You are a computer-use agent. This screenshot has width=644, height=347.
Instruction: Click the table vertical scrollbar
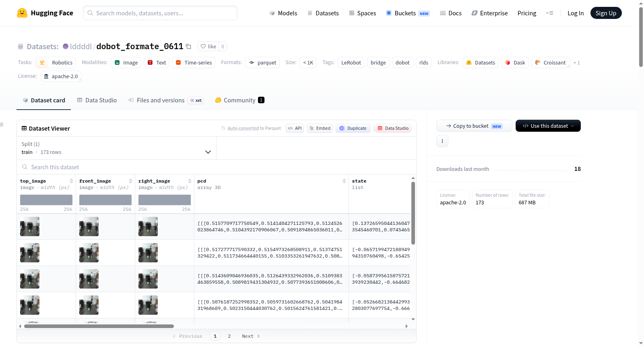(x=413, y=213)
